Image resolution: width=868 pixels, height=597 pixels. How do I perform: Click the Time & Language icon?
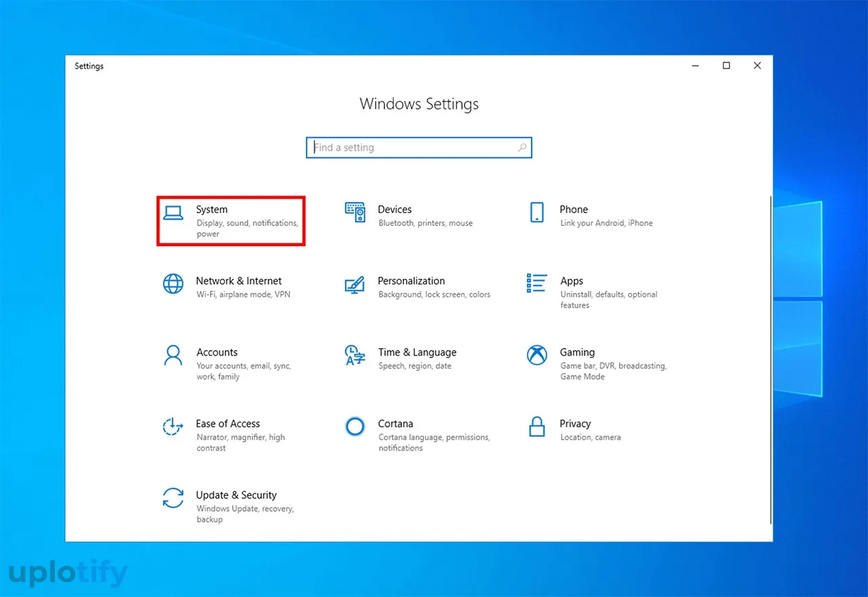click(355, 355)
